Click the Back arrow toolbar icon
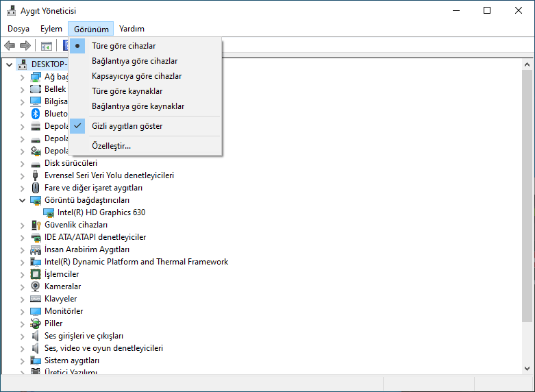Screen dimensions: 535x392 click(x=10, y=45)
